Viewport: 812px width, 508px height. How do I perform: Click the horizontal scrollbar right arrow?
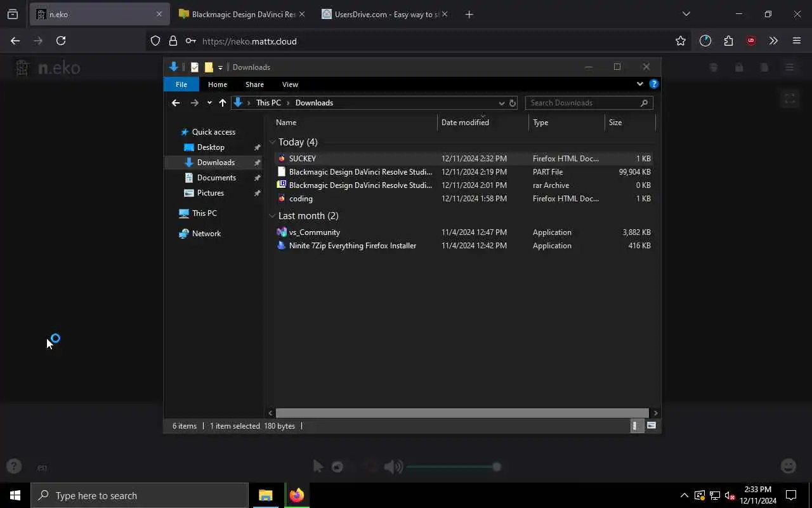pos(655,413)
